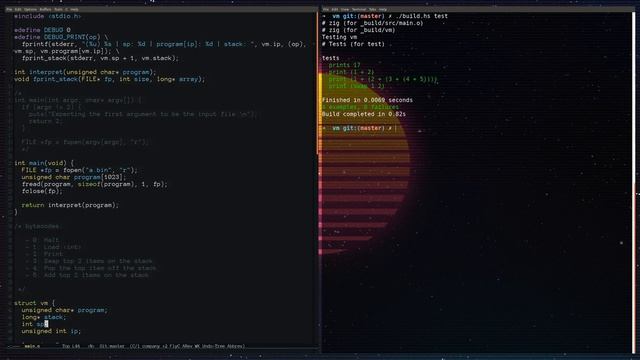Click the 'print (1 + (2 + (3' test result
The height and width of the screenshot is (360, 640).
pos(383,79)
